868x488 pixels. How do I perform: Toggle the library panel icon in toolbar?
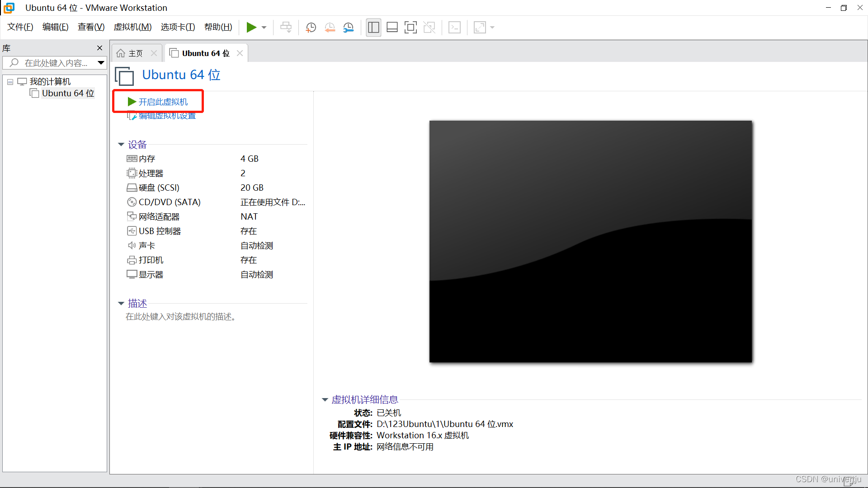click(x=373, y=27)
